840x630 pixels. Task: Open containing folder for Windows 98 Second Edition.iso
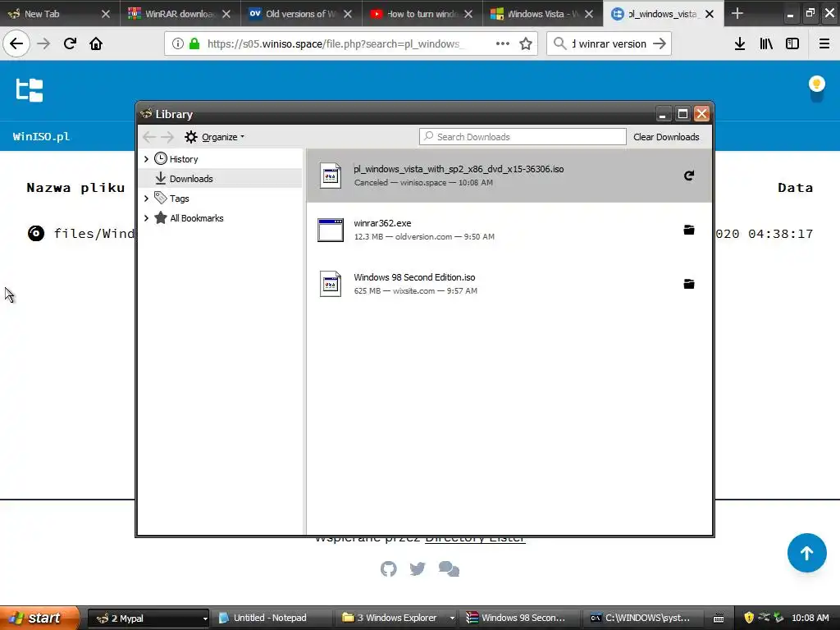point(689,284)
